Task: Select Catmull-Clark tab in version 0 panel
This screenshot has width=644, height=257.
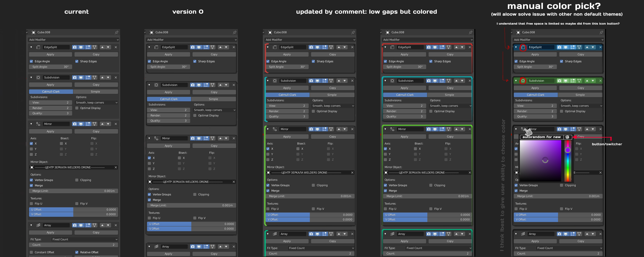Action: [169, 99]
